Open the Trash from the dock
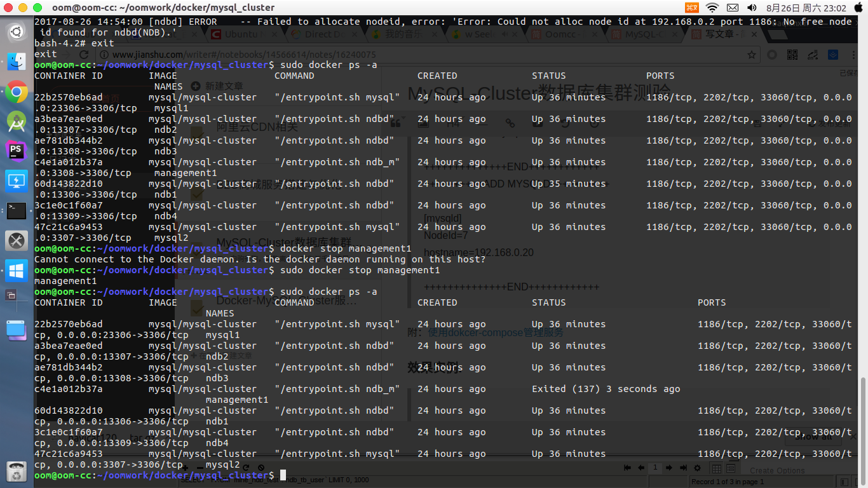Image resolution: width=868 pixels, height=488 pixels. [x=17, y=471]
